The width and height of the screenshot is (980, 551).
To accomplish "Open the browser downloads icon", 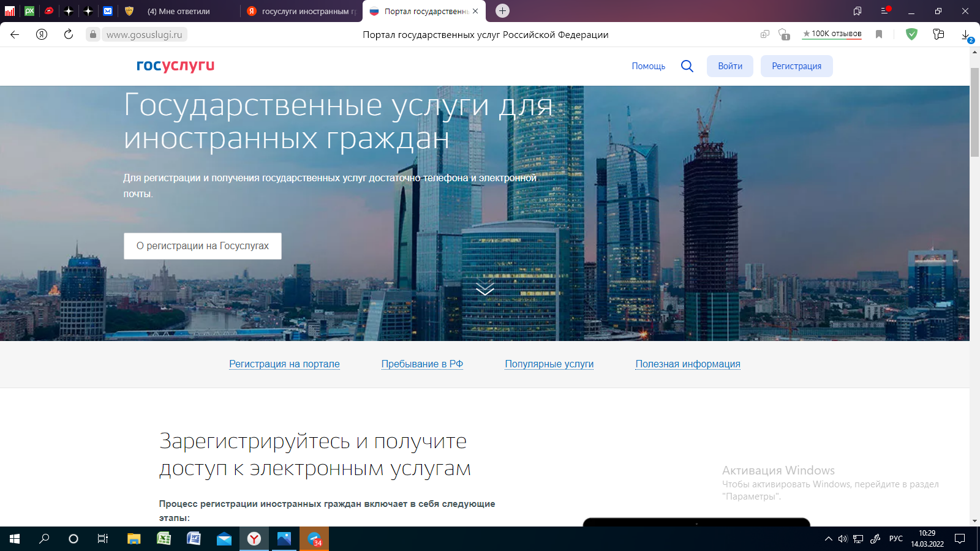I will (966, 35).
